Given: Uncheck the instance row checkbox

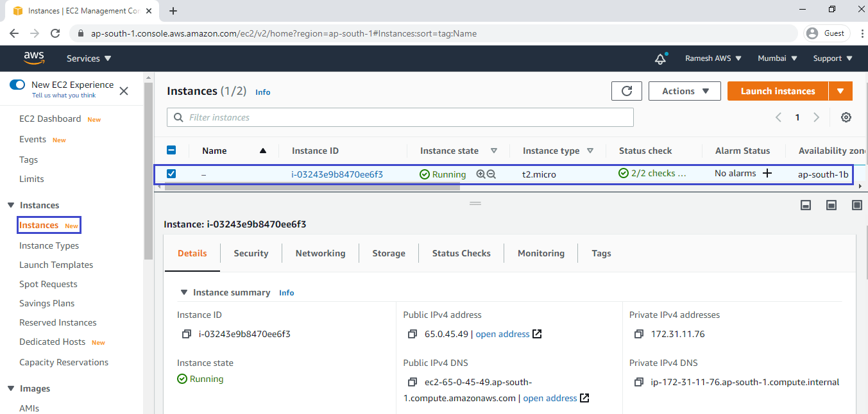Looking at the screenshot, I should tap(171, 173).
